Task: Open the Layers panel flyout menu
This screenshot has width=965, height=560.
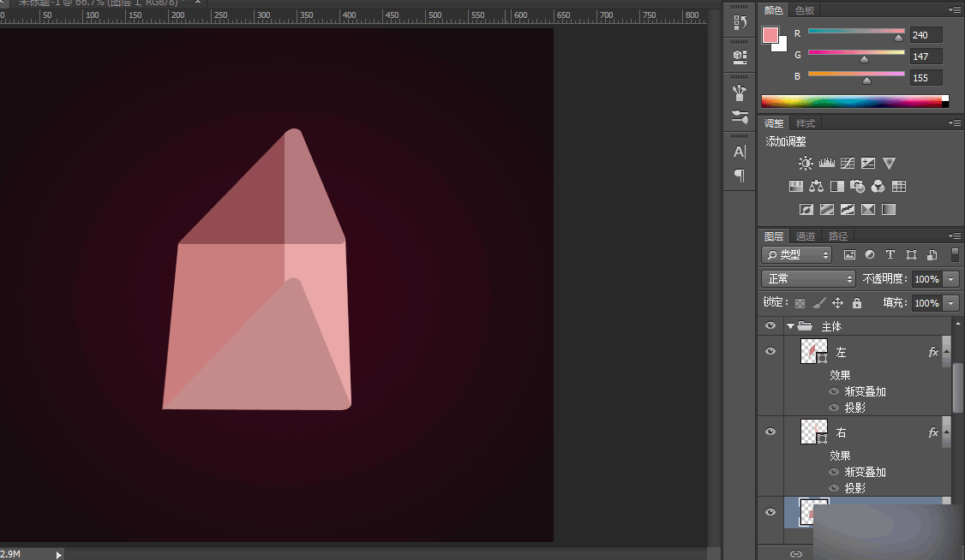Action: (955, 236)
